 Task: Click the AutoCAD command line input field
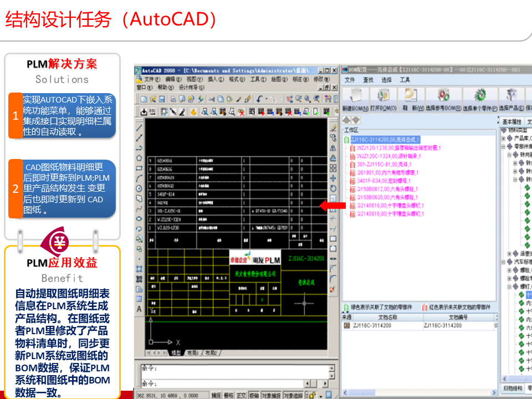[x=223, y=383]
